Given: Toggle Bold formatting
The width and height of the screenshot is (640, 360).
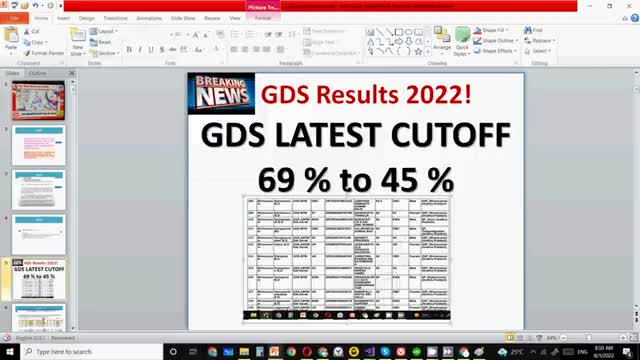Looking at the screenshot, I should point(129,50).
